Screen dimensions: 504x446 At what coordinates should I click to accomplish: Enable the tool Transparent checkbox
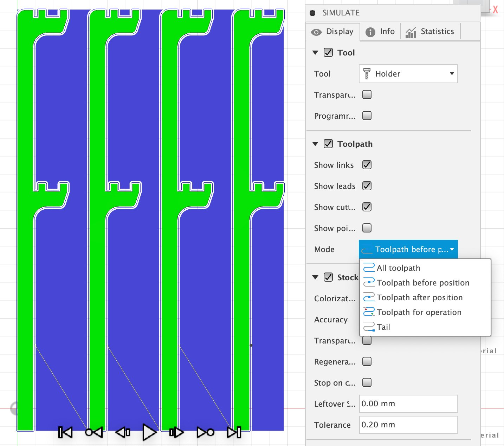(367, 94)
